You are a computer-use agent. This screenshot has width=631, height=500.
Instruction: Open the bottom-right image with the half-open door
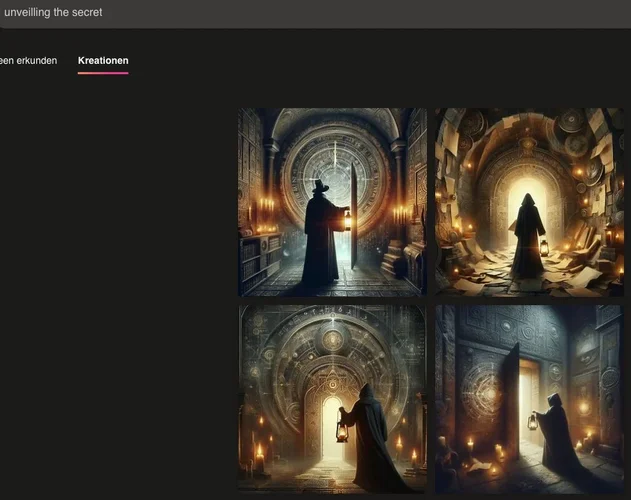click(528, 397)
